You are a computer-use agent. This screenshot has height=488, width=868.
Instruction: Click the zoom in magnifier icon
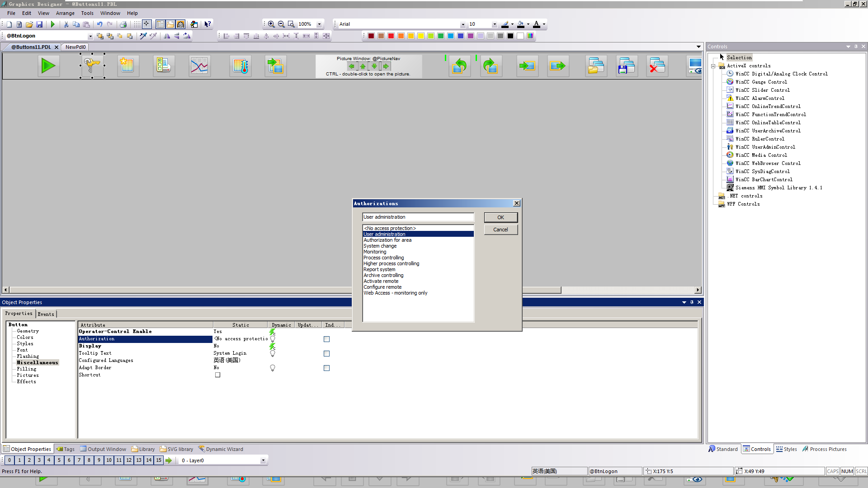tap(271, 24)
